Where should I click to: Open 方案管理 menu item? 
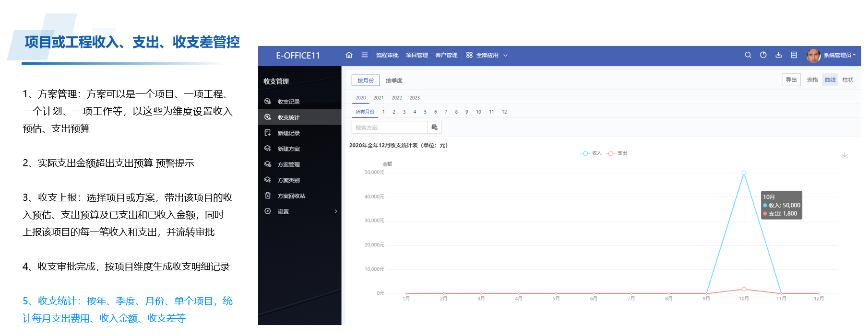coord(288,164)
